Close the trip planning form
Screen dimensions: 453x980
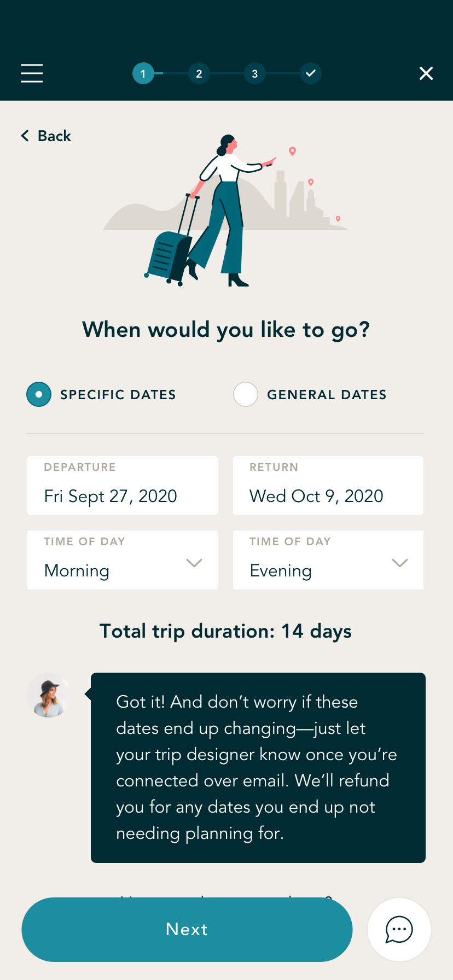426,73
